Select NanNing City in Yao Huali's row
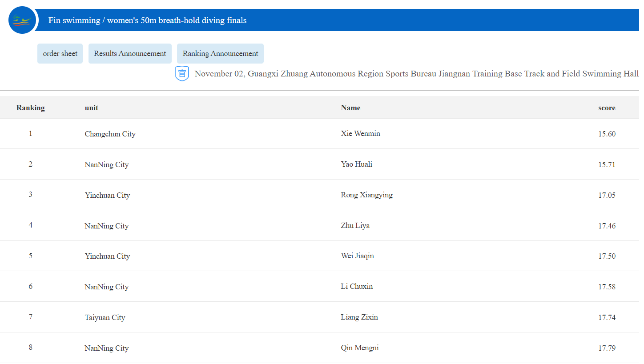 (107, 164)
